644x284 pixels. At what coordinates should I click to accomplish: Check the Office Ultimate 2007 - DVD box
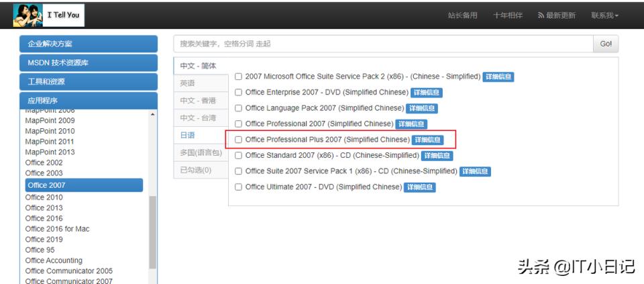[x=238, y=187]
